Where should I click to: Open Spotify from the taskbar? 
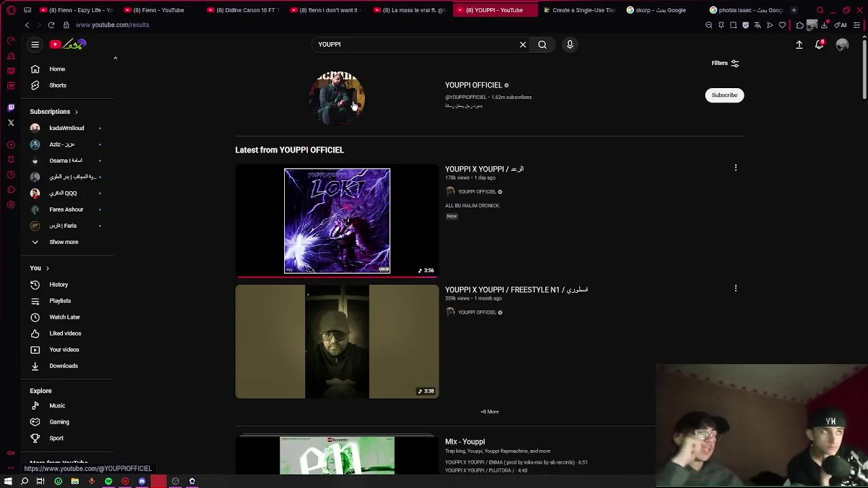(x=108, y=481)
